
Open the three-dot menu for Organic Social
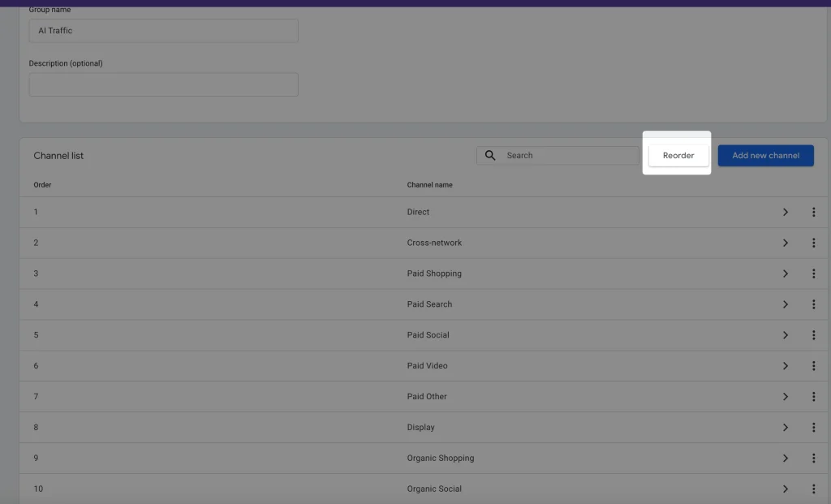[x=814, y=489]
